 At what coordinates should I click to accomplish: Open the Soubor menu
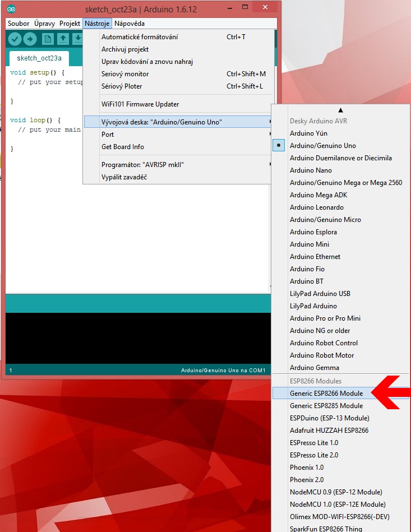click(x=19, y=24)
